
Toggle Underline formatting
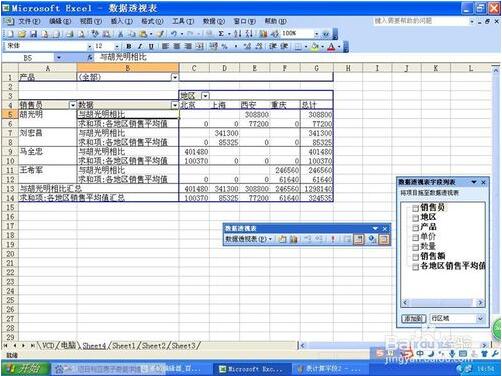(x=151, y=46)
